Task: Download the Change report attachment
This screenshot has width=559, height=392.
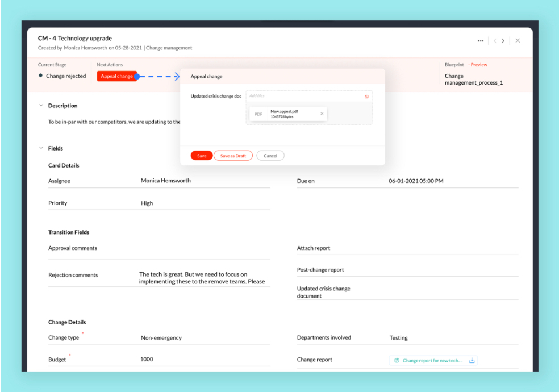Action: [x=472, y=360]
